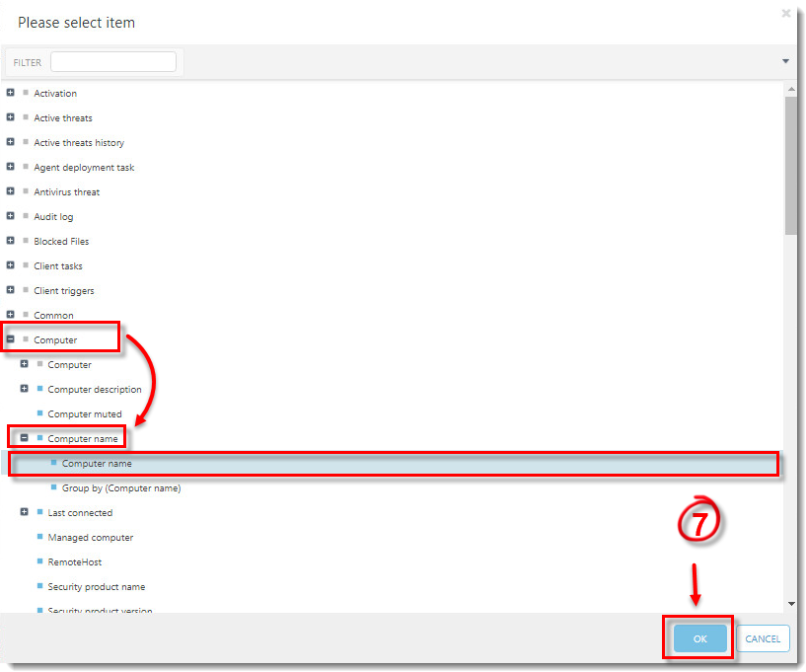Click the gray icon beside Activation
The width and height of the screenshot is (806, 672).
(x=26, y=93)
